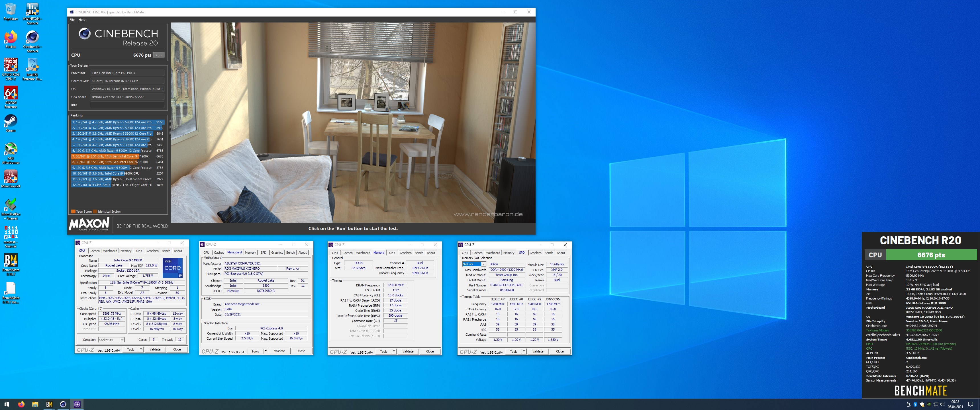Click the Intel Core i9 logo in CPU-Z
Viewport: 980px width, 410px height.
pos(173,268)
